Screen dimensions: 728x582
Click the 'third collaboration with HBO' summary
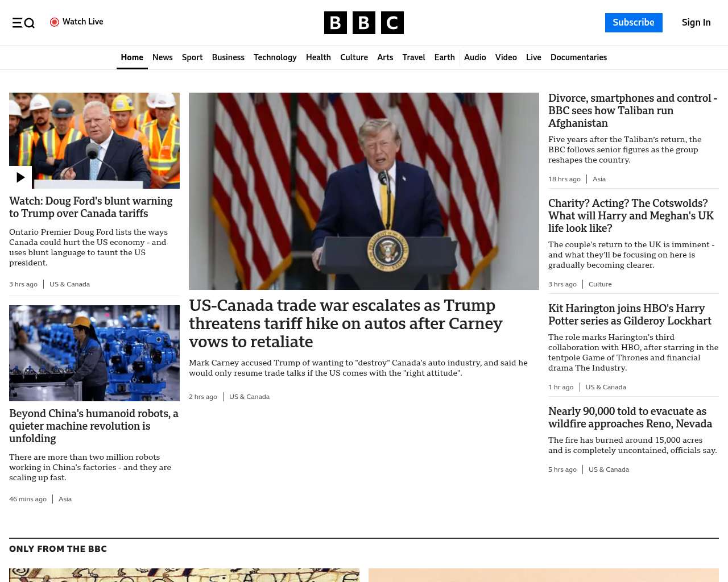(634, 352)
